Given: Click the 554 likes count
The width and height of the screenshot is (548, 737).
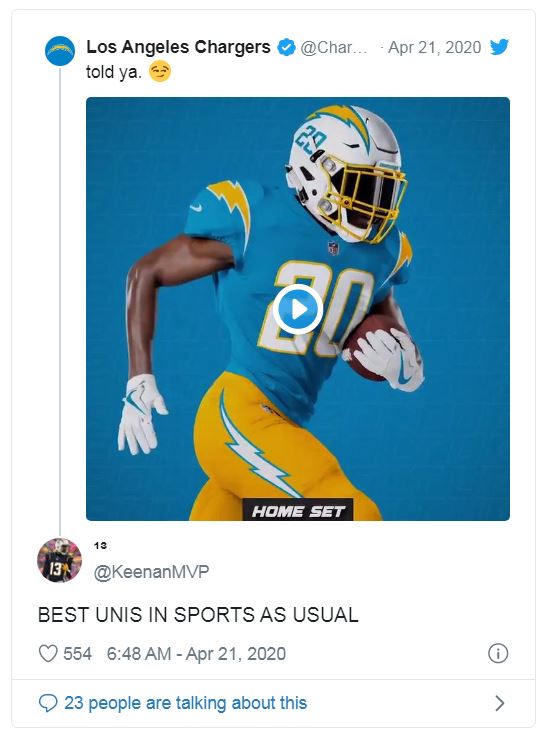Looking at the screenshot, I should coord(78,654).
